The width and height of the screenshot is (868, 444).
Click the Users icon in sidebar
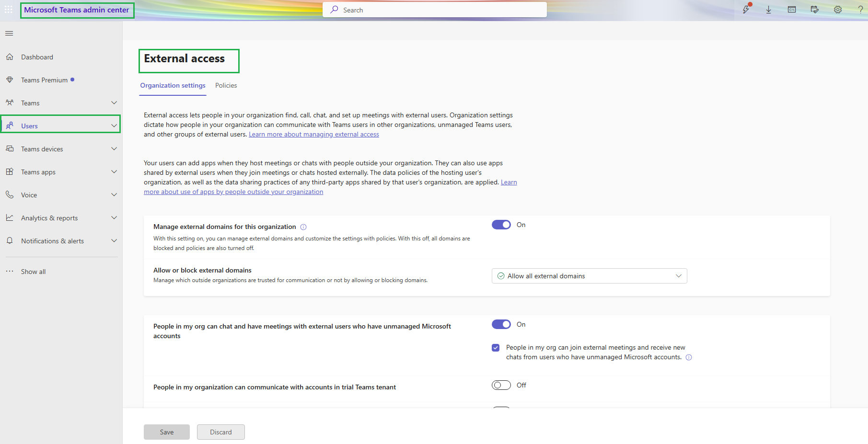click(x=10, y=125)
